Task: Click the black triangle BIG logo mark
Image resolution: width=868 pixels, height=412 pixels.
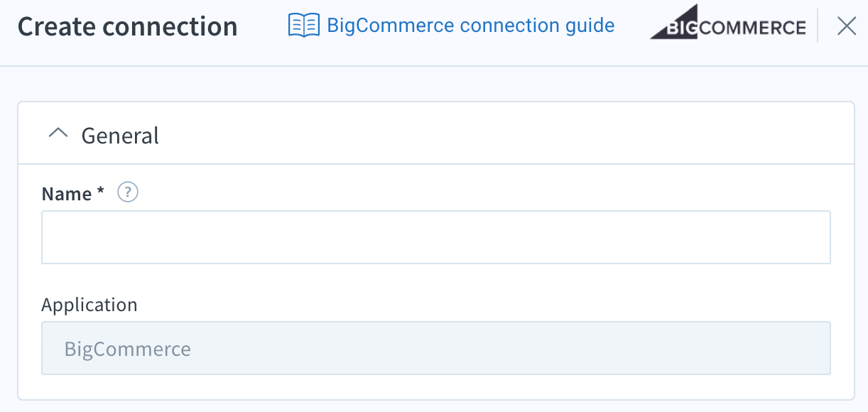Action: (672, 23)
